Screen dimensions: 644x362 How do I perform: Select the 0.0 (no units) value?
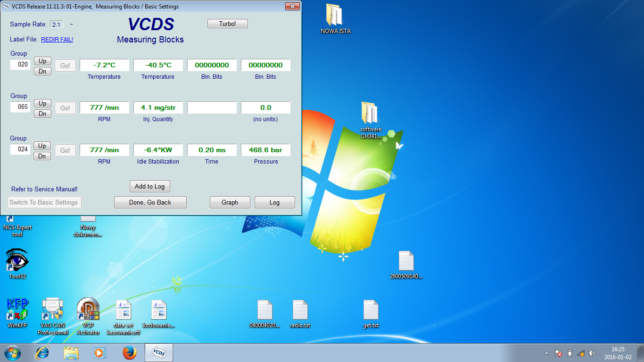coord(265,107)
